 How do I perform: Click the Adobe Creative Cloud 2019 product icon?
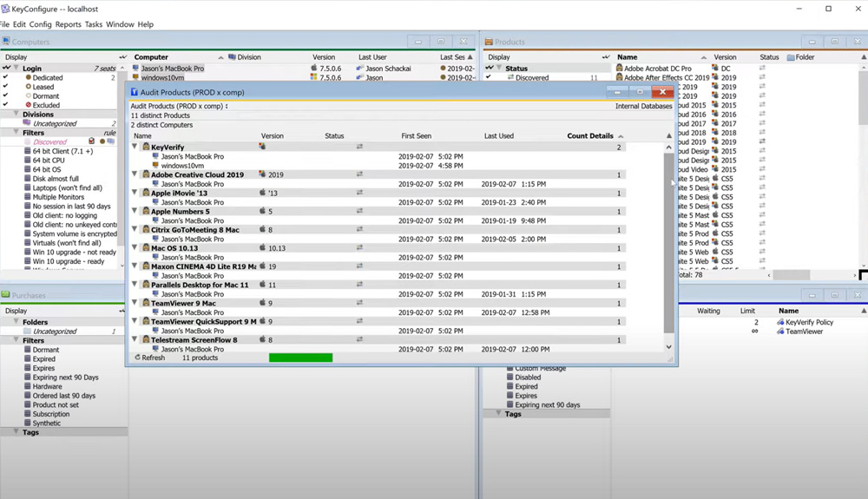tap(146, 174)
